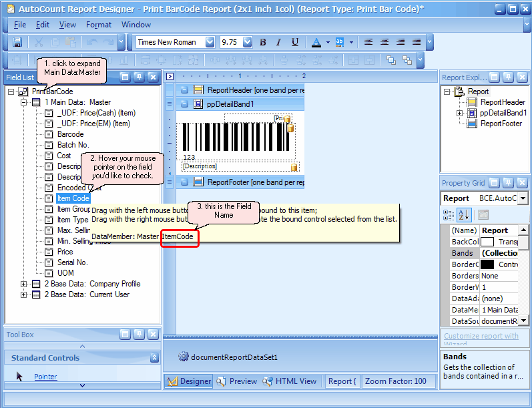Select _UDF: Price(Cash) (Item) field
Viewport: 532px width, 408px height.
(96, 113)
